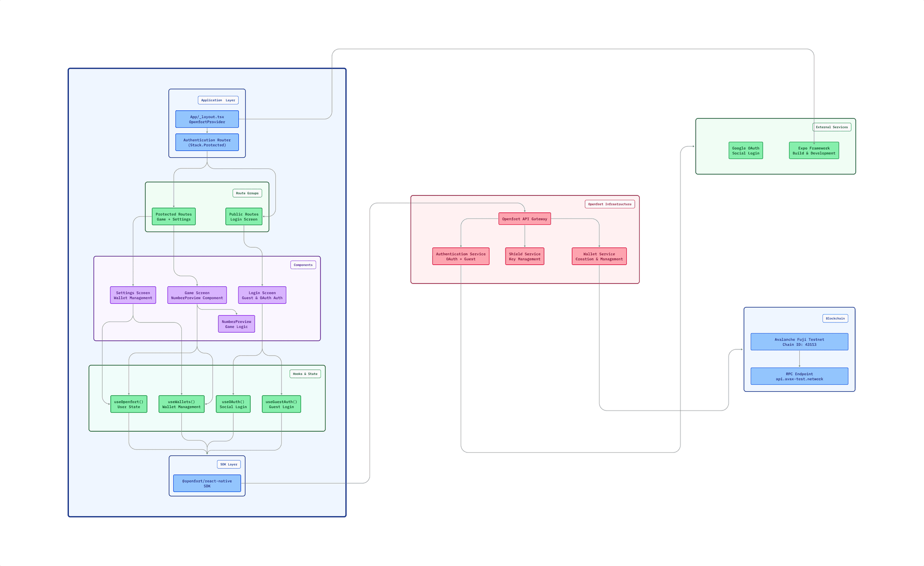Select the App/_layout.tsx OpenfortProvider node

click(206, 119)
